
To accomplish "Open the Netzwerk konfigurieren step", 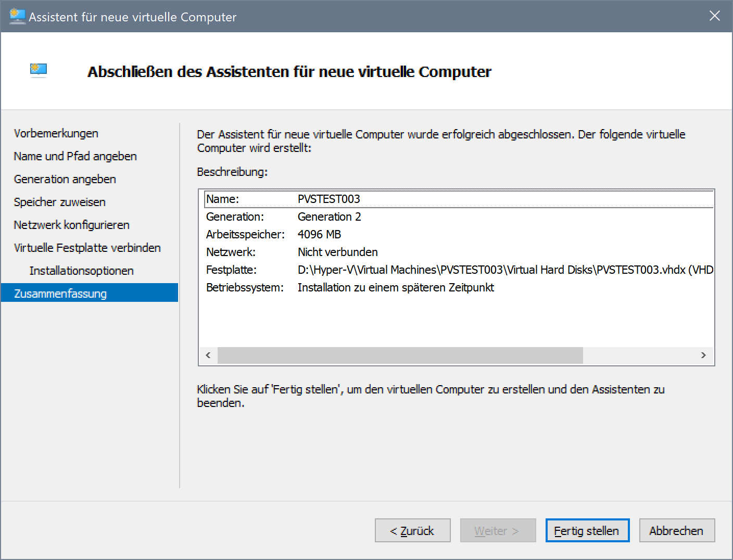I will (72, 225).
